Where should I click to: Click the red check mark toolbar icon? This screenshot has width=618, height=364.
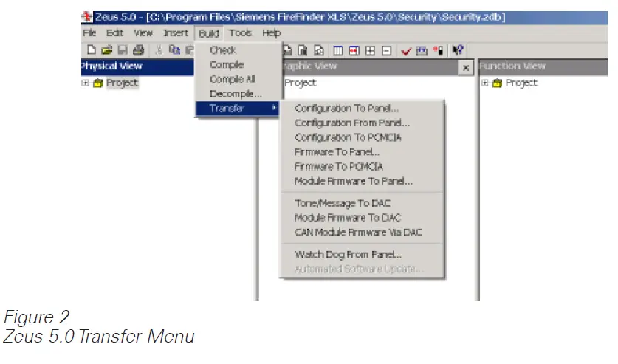point(406,51)
